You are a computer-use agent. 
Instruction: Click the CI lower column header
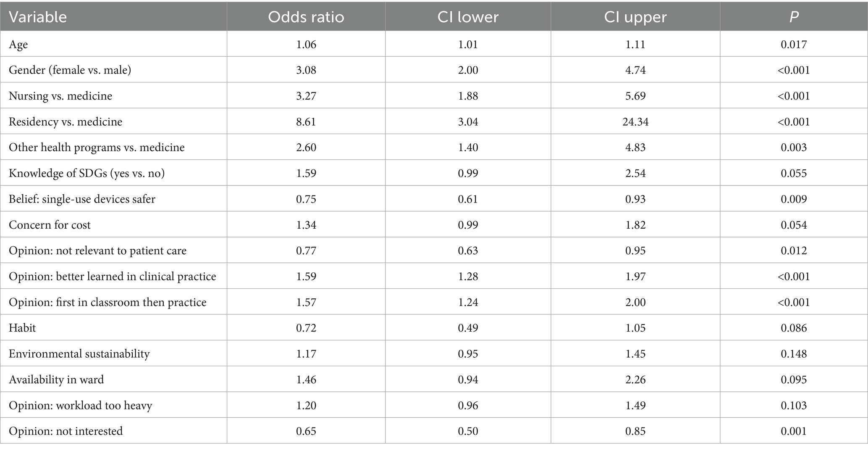468,17
